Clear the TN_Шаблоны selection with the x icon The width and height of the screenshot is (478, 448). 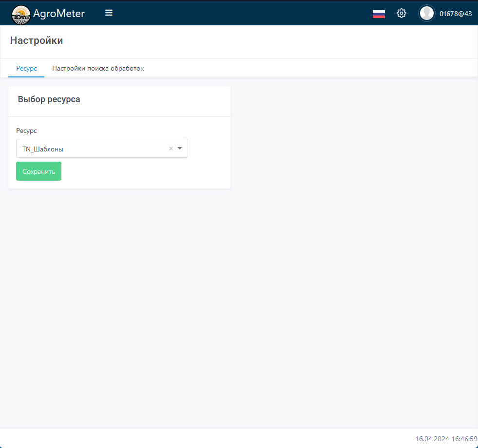(171, 149)
